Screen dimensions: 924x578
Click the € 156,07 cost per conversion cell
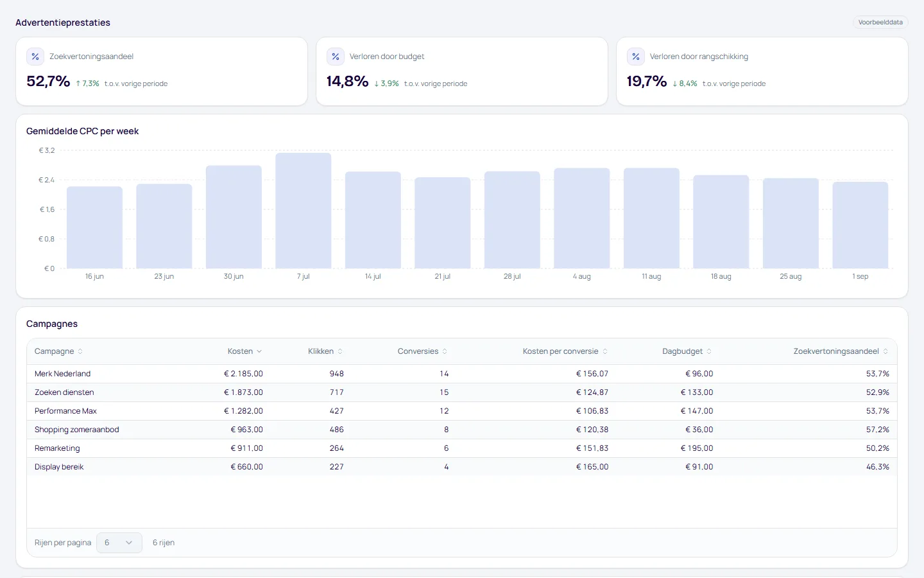coord(592,374)
